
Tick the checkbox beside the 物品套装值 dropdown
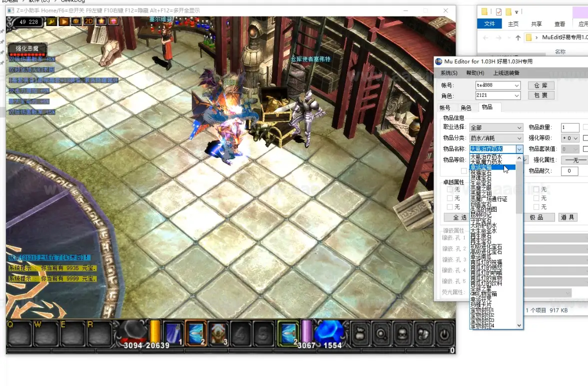(586, 149)
